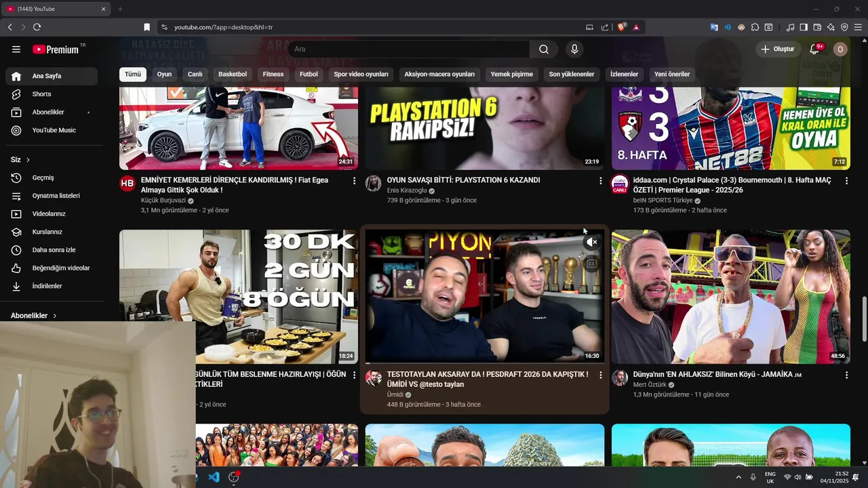Click the Brave Shields lion icon
The width and height of the screenshot is (868, 488).
(x=621, y=27)
